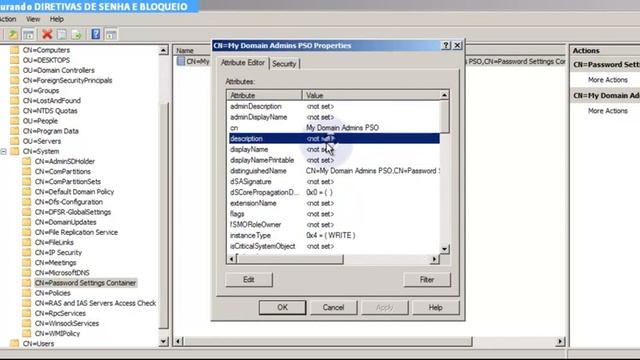Click the dialog Help button
Screen dimensions: 640x360
click(x=436, y=307)
